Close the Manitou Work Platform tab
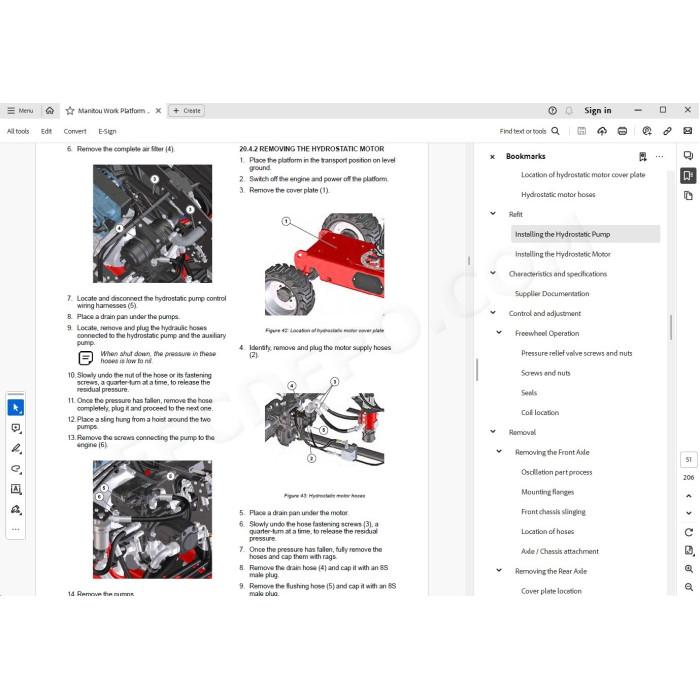700x700 pixels. (158, 111)
